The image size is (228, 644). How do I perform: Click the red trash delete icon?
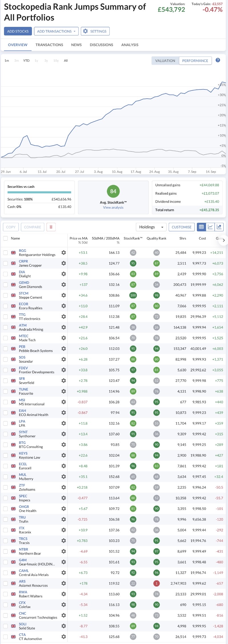coord(51,227)
